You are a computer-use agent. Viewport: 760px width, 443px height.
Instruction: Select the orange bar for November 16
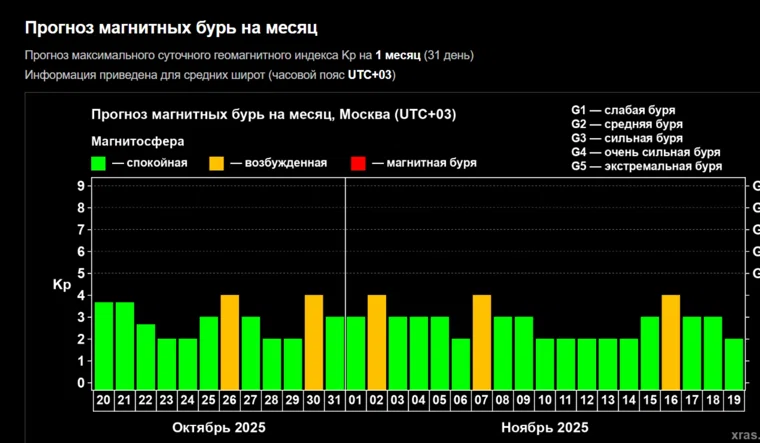(x=670, y=341)
